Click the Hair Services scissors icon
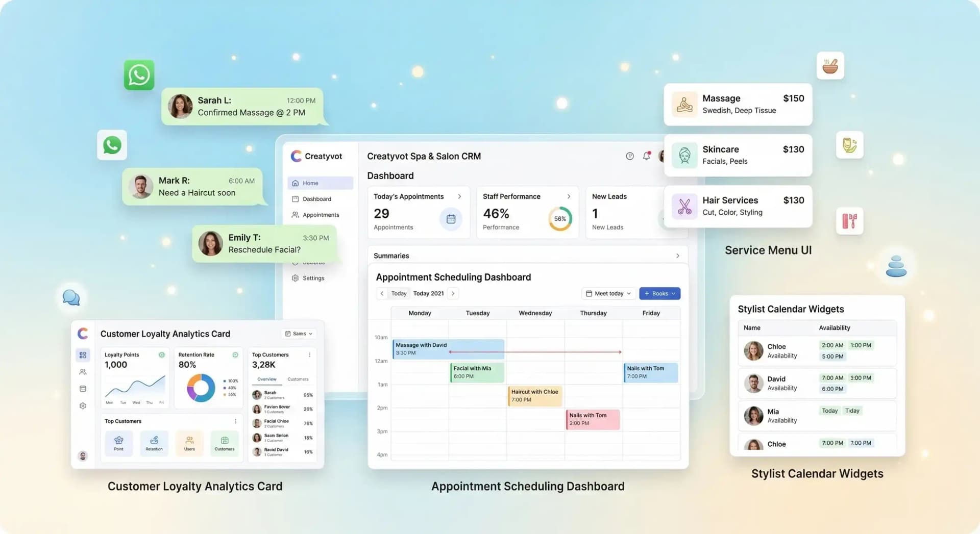980x534 pixels. pyautogui.click(x=684, y=207)
